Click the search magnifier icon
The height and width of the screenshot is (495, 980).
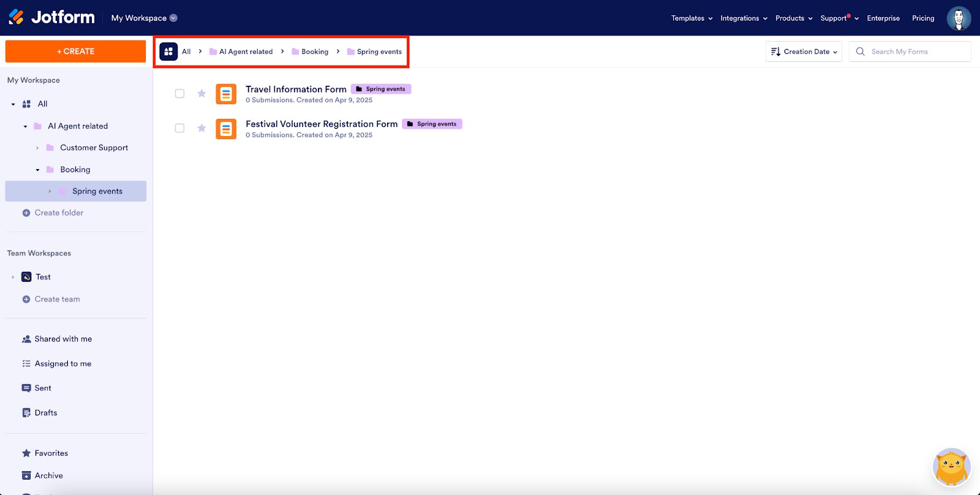(860, 51)
